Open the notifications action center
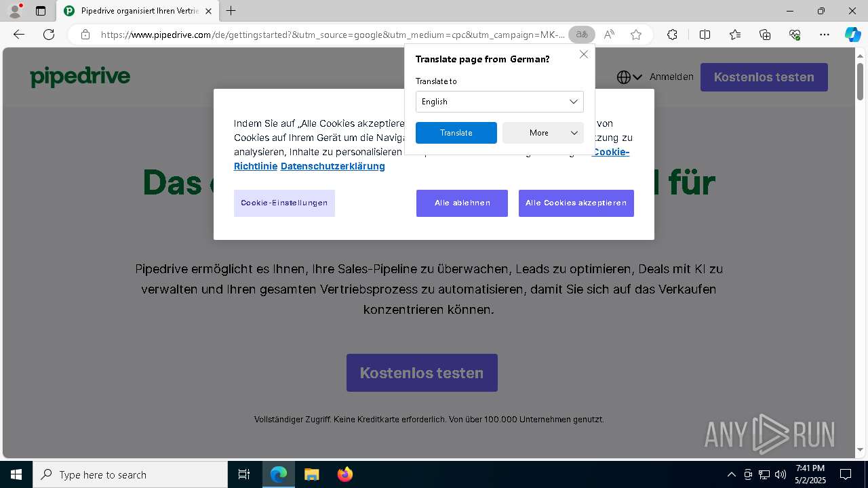This screenshot has width=868, height=488. [846, 474]
